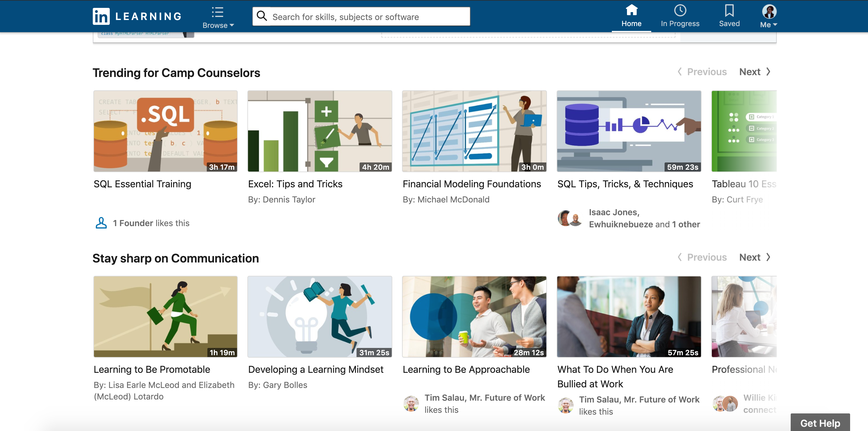Switch to the Home tab
This screenshot has width=868, height=431.
tap(632, 16)
